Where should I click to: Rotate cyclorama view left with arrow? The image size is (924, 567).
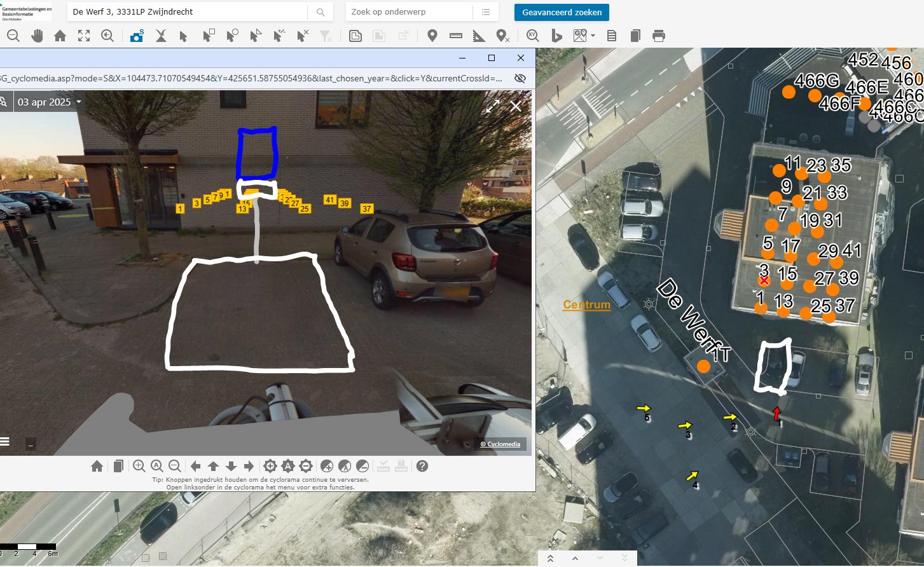(196, 466)
